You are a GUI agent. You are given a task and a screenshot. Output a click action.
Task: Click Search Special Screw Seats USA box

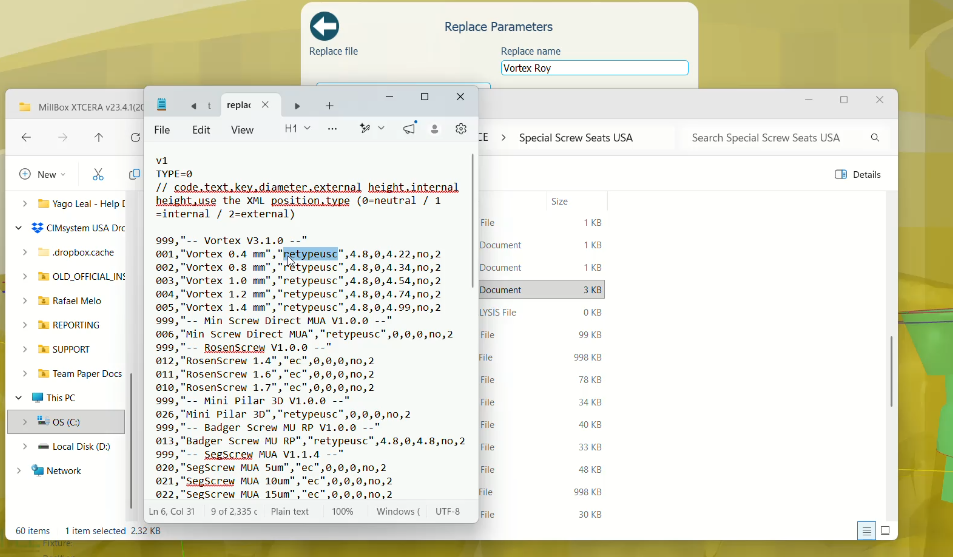[766, 137]
